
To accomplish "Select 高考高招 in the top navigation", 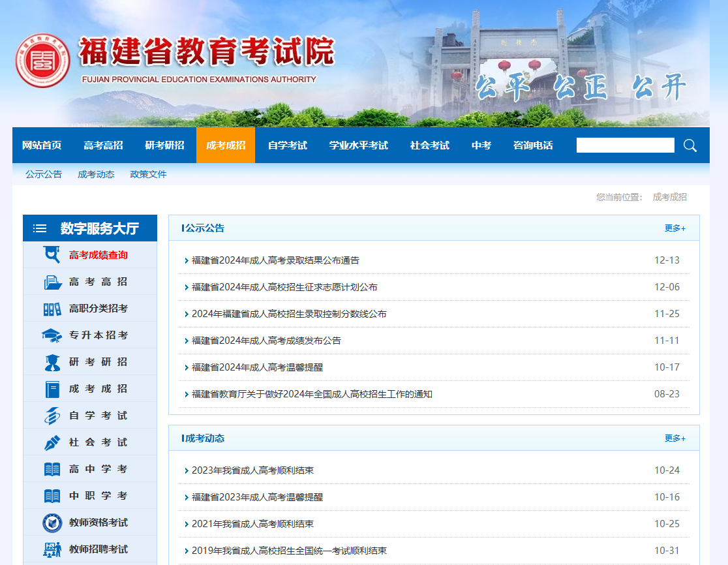I will tap(103, 145).
